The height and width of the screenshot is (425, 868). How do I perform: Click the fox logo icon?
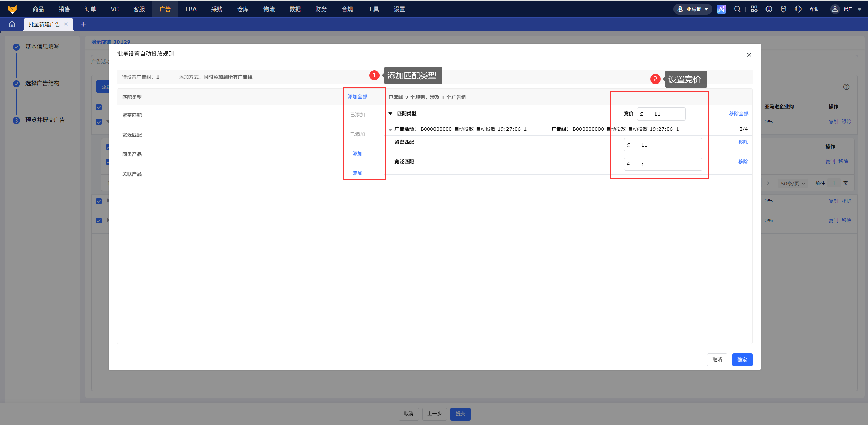(x=12, y=9)
